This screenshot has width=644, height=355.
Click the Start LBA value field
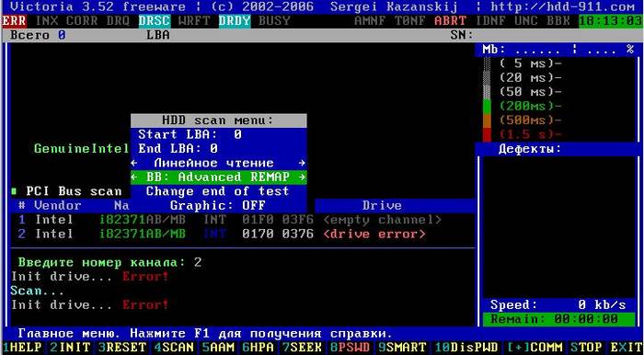[237, 134]
